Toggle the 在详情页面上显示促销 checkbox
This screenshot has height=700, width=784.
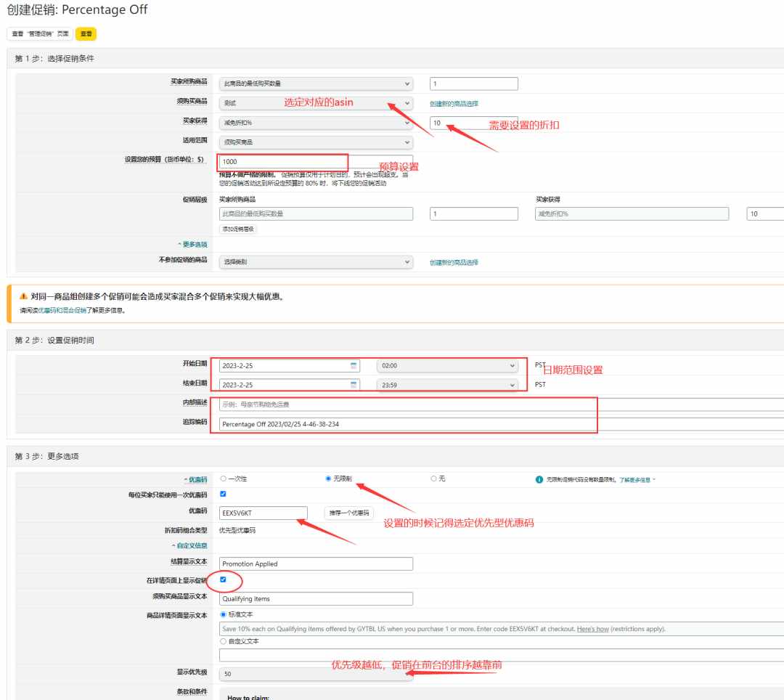click(x=223, y=579)
